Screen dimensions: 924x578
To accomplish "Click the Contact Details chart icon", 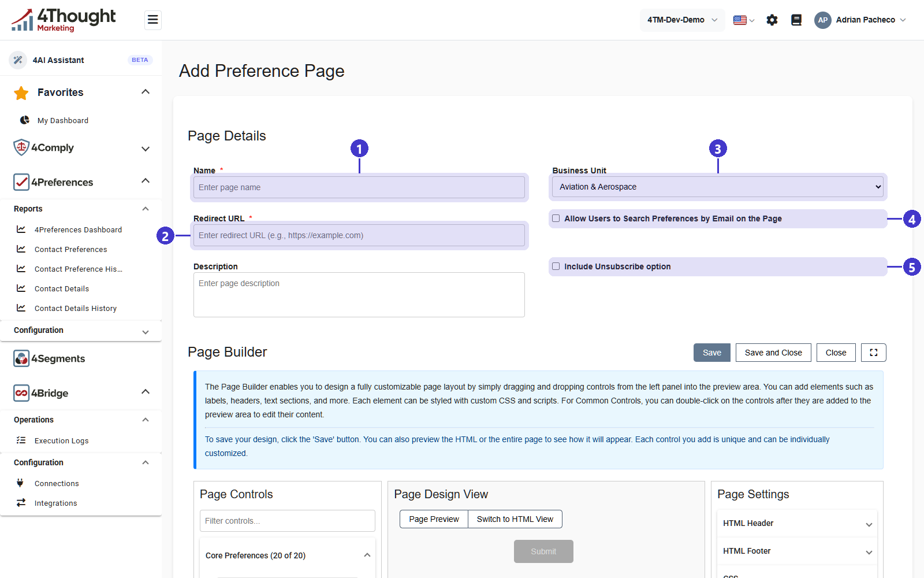I will coord(21,288).
